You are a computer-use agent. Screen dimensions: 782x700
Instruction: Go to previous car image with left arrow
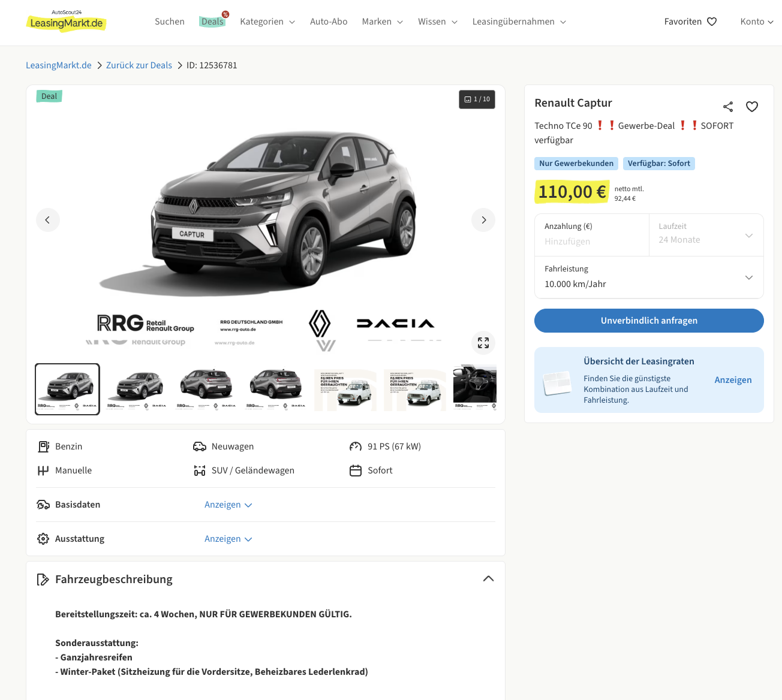coord(48,220)
